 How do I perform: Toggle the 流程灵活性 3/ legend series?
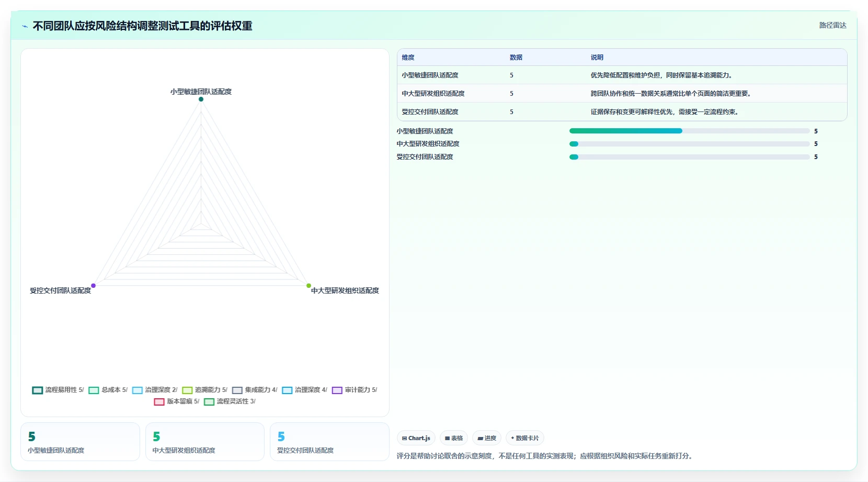tap(230, 401)
